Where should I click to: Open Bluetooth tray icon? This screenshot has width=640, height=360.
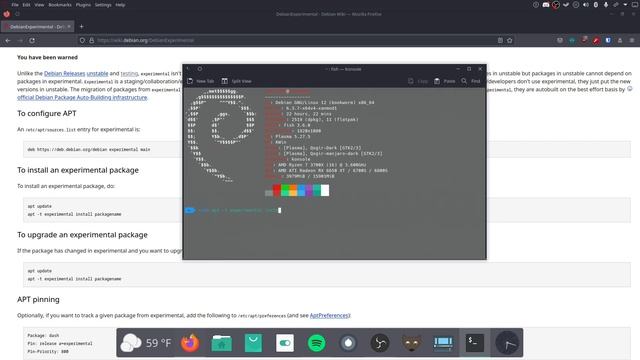point(596,5)
